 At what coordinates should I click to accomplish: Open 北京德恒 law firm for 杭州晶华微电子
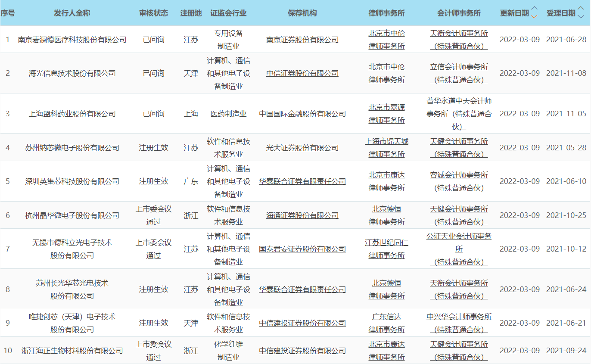386,215
